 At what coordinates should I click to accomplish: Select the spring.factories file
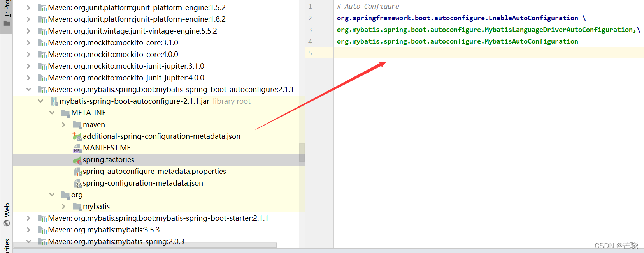coord(108,159)
